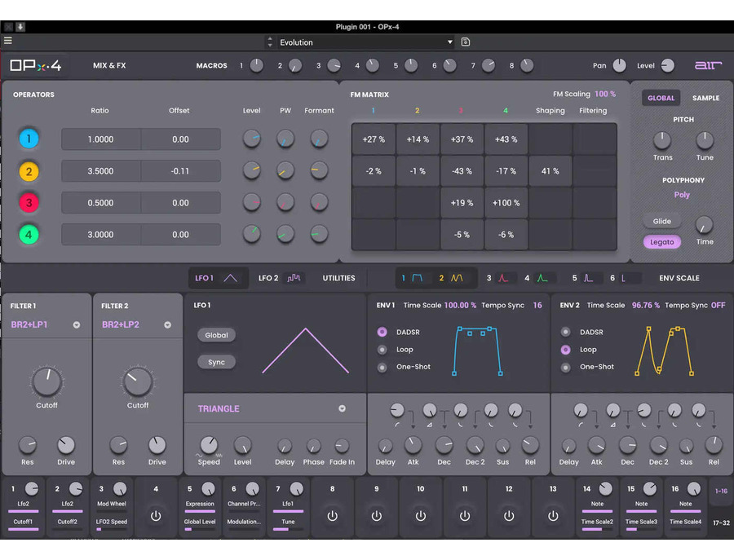Click Filter 2 Cutoff knob
The image size is (734, 560).
[138, 381]
